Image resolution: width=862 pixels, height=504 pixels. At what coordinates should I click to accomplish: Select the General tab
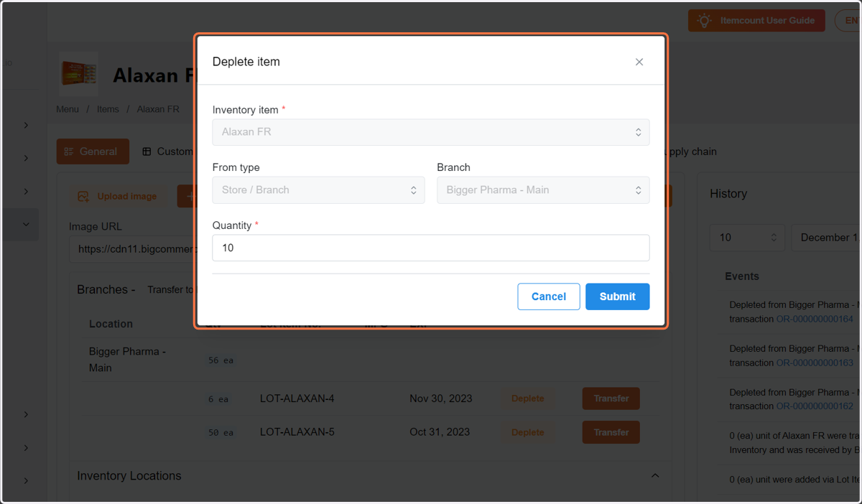pos(93,151)
